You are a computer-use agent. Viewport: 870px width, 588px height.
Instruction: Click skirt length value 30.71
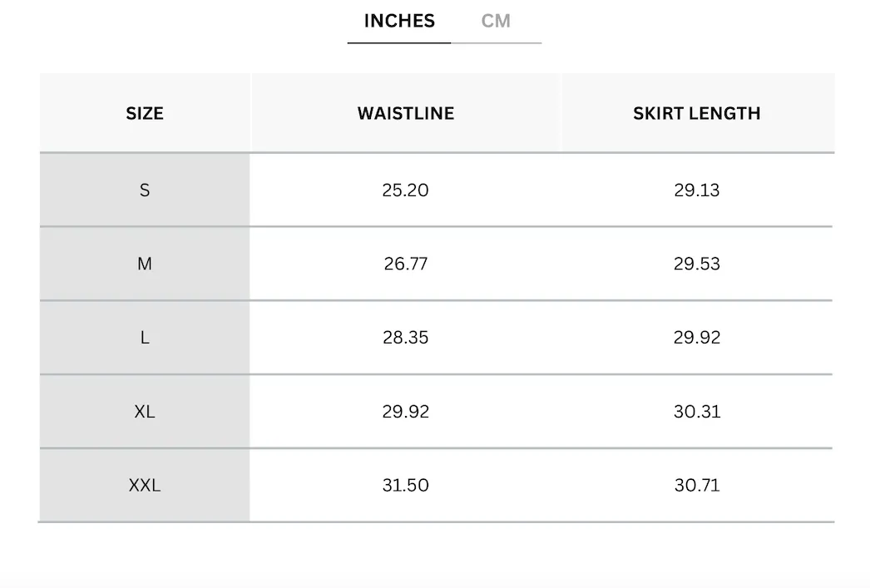697,486
